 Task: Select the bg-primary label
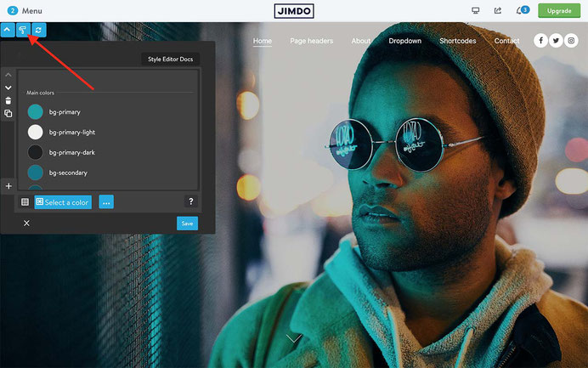coord(65,112)
